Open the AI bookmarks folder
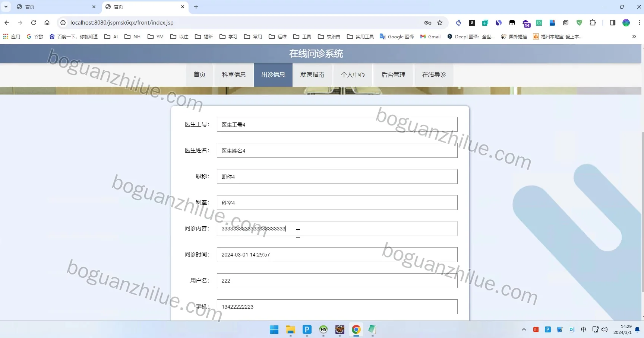The width and height of the screenshot is (644, 338). coord(111,36)
